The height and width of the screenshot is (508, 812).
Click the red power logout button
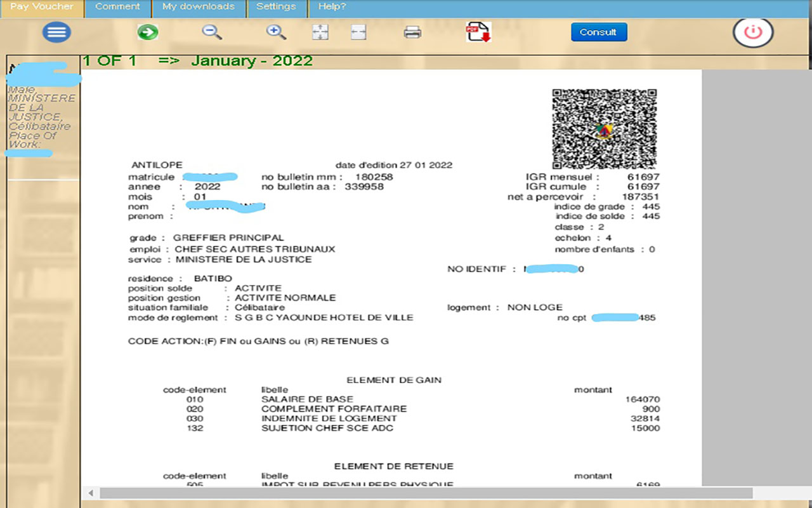tap(753, 32)
